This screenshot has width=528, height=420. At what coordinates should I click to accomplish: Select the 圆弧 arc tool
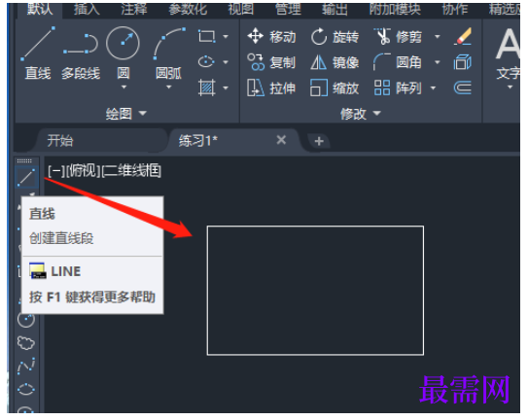point(169,53)
